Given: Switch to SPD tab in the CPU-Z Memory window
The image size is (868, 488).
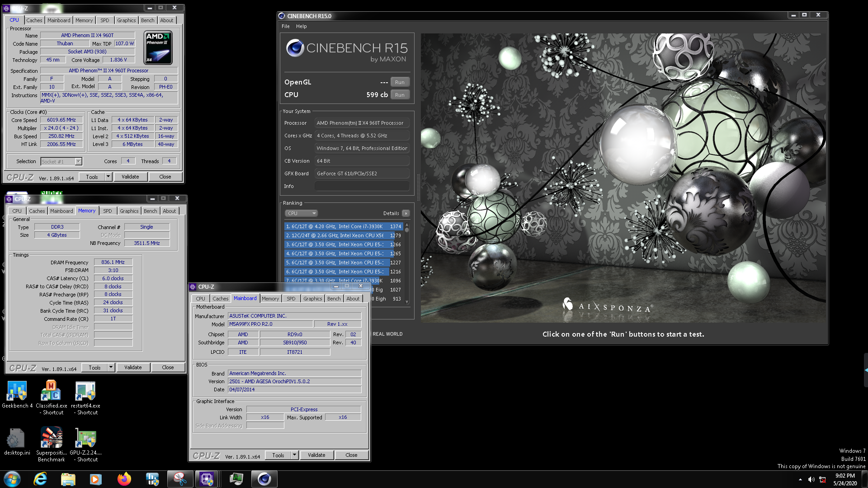Looking at the screenshot, I should coord(108,211).
